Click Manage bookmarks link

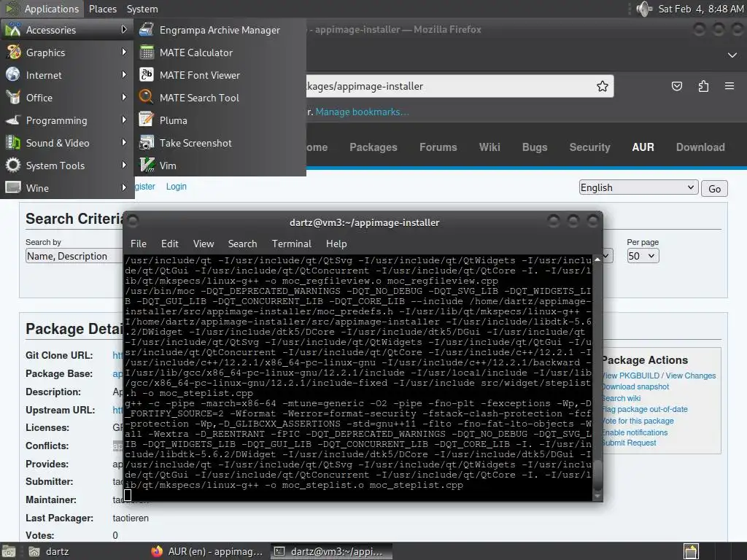click(362, 112)
